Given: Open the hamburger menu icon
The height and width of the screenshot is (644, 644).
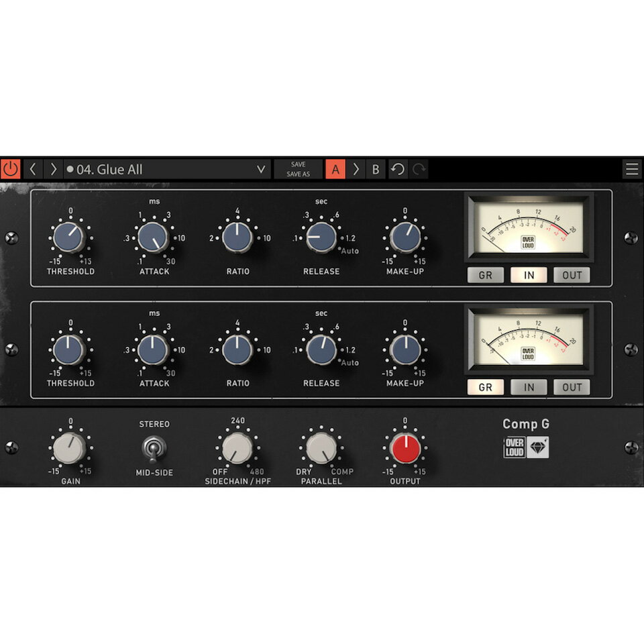Looking at the screenshot, I should 631,169.
